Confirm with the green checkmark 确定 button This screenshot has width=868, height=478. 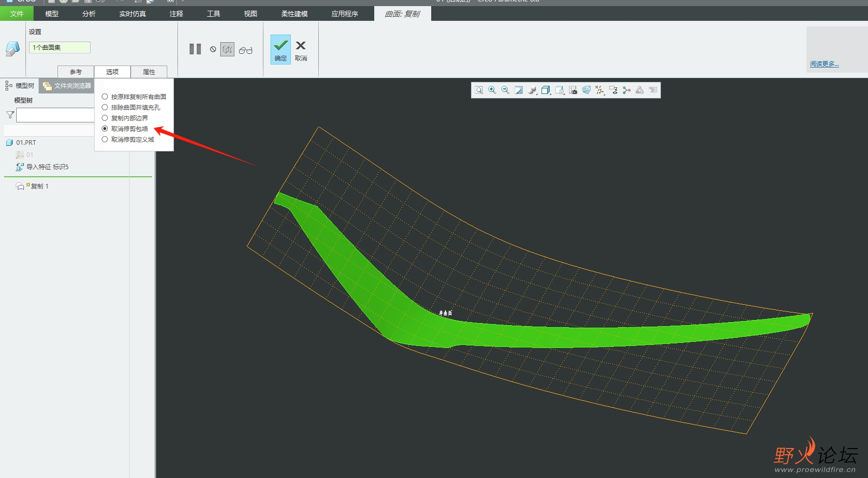click(281, 49)
